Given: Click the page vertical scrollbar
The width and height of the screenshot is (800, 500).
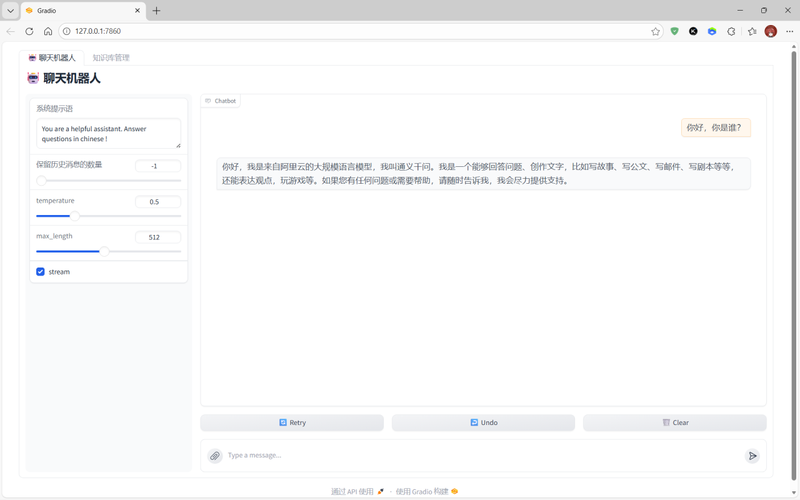Looking at the screenshot, I should pos(793,265).
